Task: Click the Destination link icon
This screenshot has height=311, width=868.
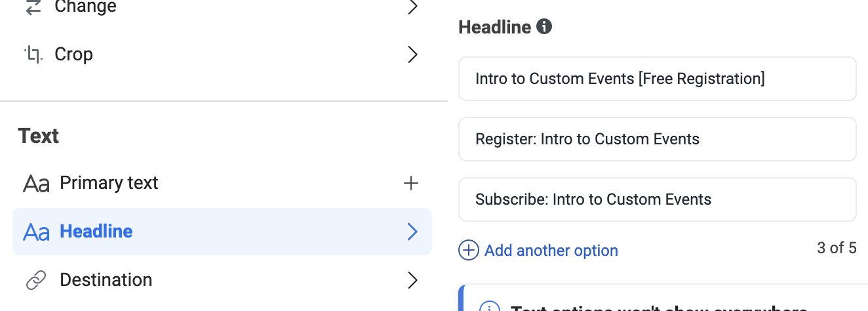Action: [35, 280]
